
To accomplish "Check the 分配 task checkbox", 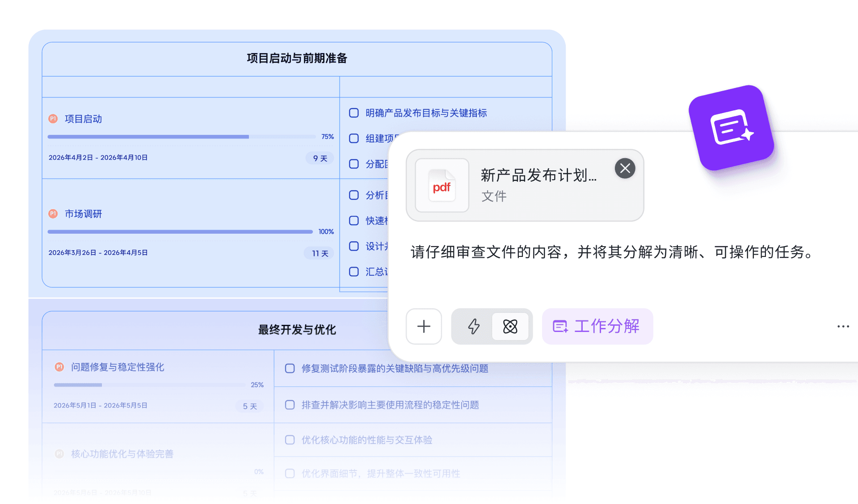I will tap(353, 164).
